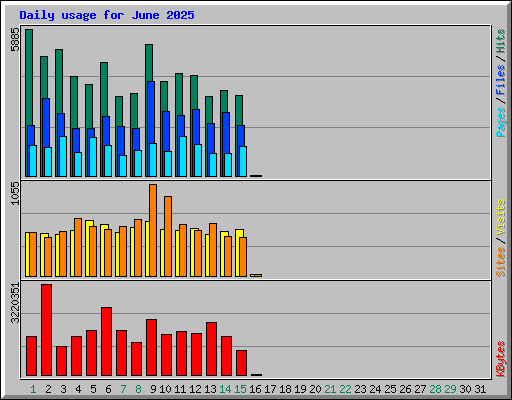Click day label 10 on the axis
The image size is (512, 400).
(x=165, y=389)
